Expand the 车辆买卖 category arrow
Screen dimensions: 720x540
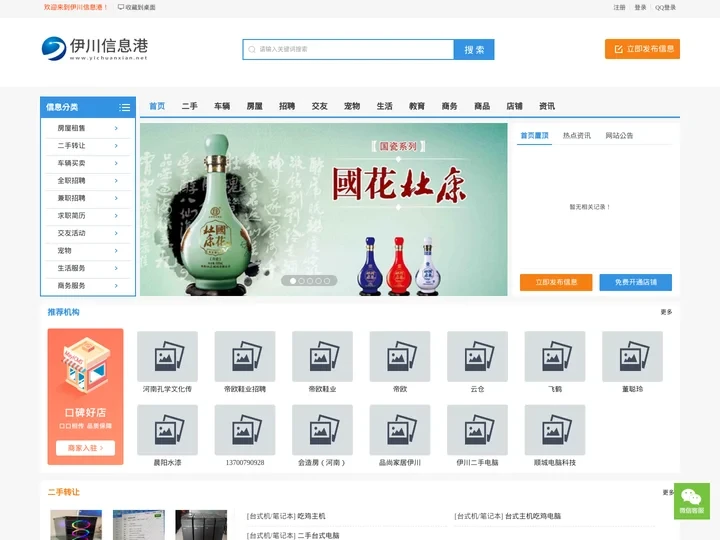point(116,163)
